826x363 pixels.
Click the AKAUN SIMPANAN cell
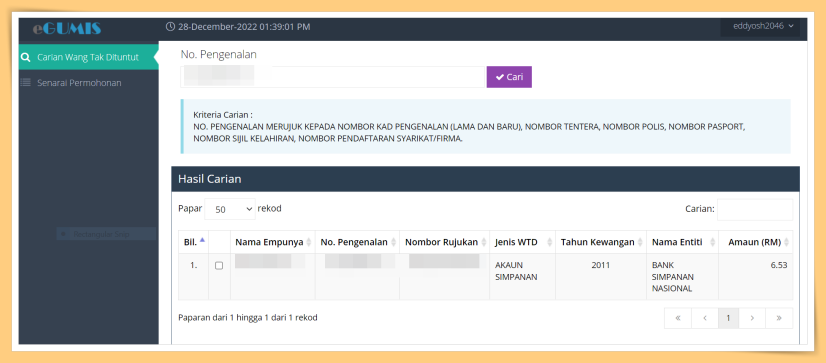523,277
